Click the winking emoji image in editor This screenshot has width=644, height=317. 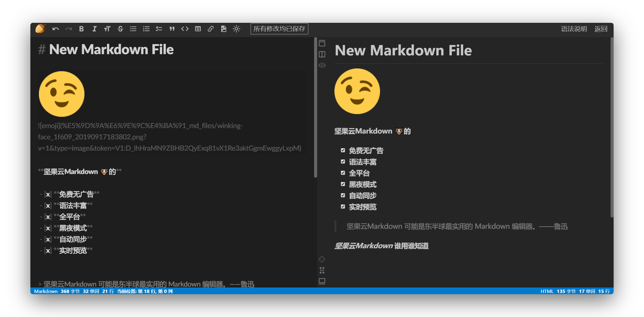[62, 94]
